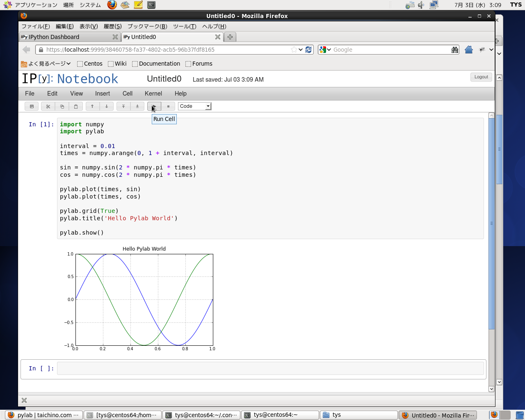The height and width of the screenshot is (420, 525).
Task: Expand the よく見るページ bookmarks dropdown
Action: pyautogui.click(x=46, y=64)
